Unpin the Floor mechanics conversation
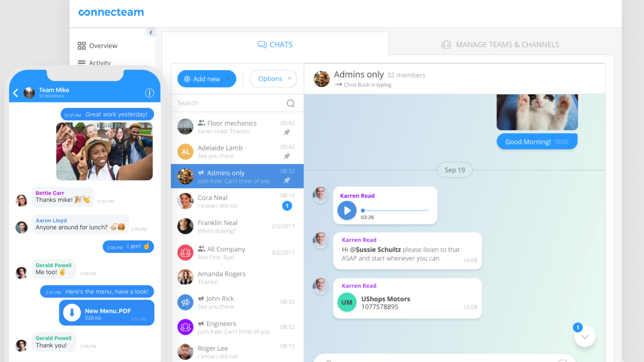The image size is (644, 362). 287,132
